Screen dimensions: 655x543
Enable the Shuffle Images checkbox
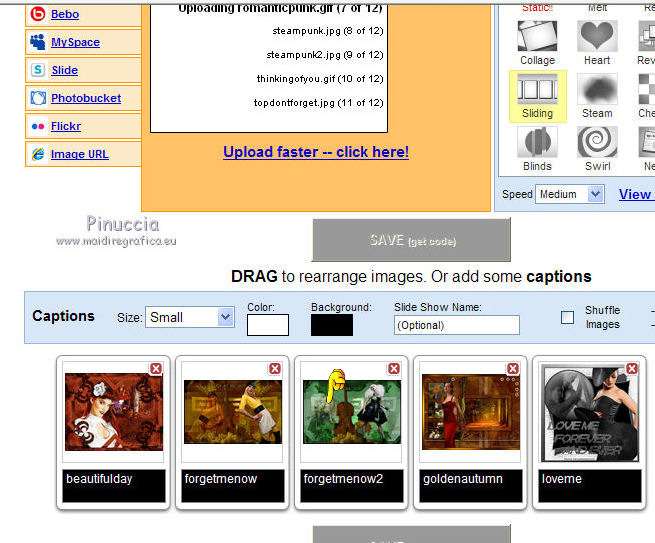pos(567,317)
